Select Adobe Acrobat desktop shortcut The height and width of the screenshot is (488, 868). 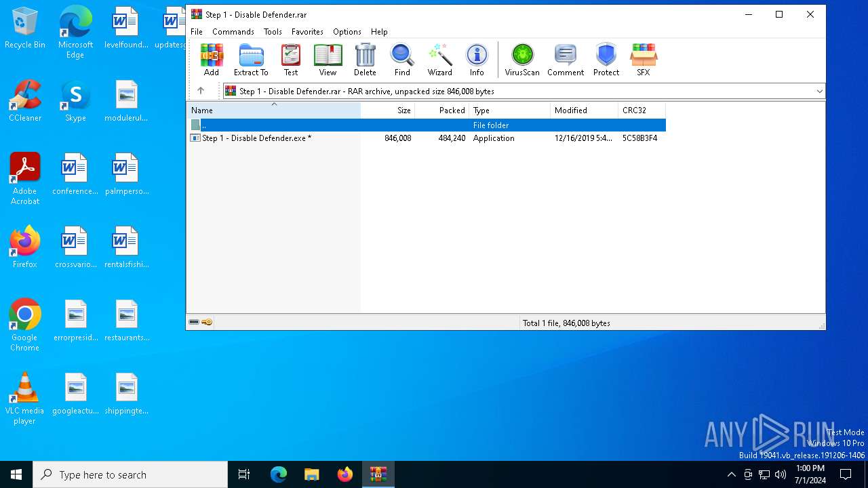[x=25, y=180]
